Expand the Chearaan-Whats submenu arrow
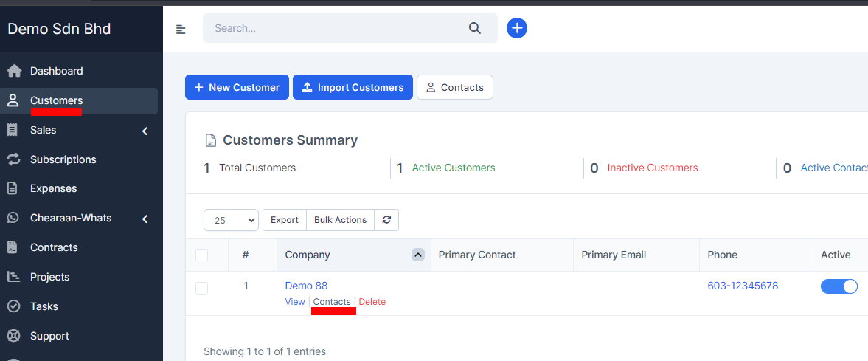Screen dimensions: 868x361 tap(145, 219)
